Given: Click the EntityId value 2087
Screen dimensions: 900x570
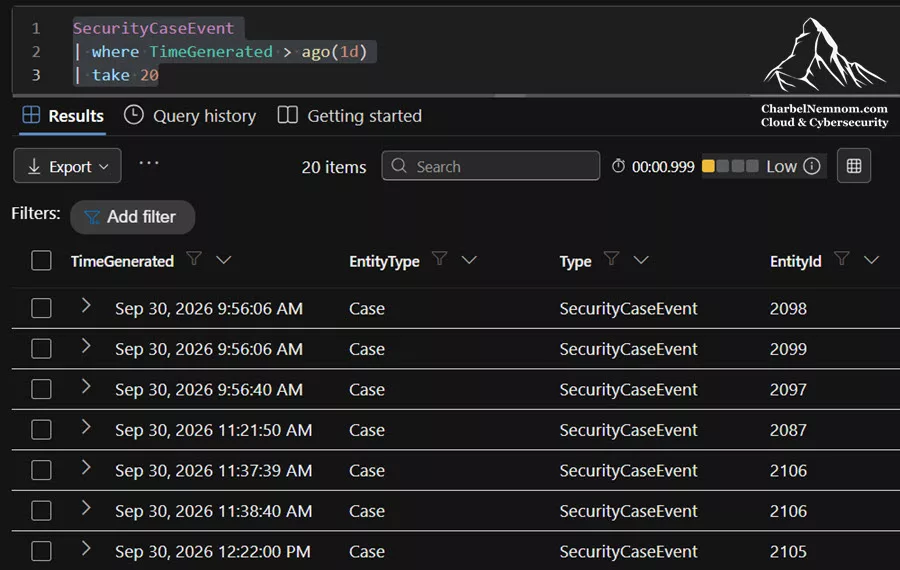Looking at the screenshot, I should point(788,430).
